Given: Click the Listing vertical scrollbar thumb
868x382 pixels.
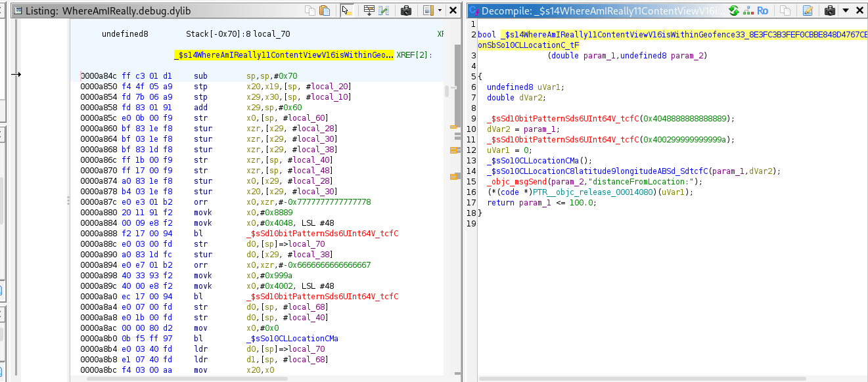Looking at the screenshot, I should (x=447, y=91).
